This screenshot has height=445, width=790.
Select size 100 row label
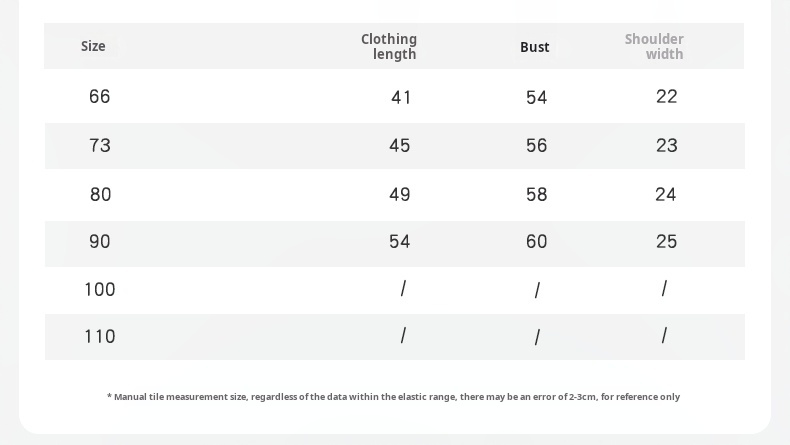100,289
